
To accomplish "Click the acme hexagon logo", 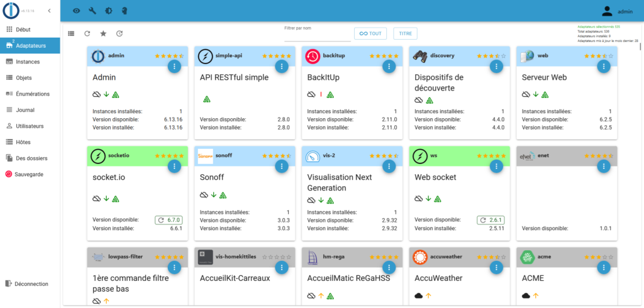I will 527,257.
